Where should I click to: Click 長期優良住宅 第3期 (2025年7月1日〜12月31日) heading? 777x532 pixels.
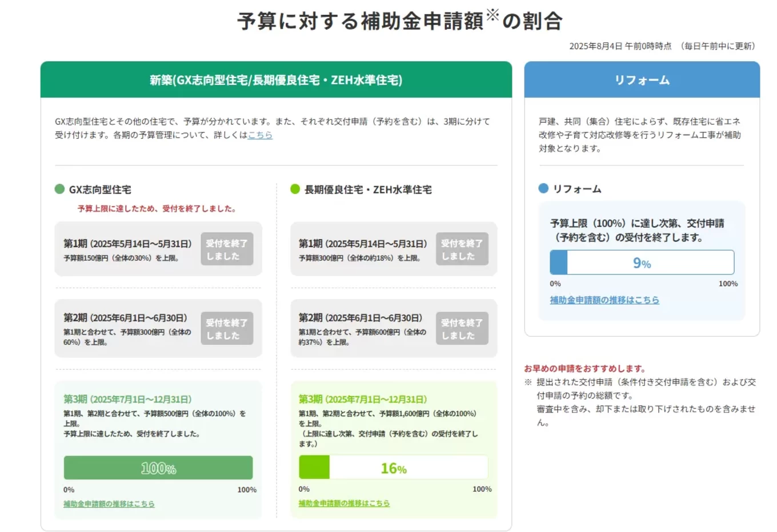[363, 399]
